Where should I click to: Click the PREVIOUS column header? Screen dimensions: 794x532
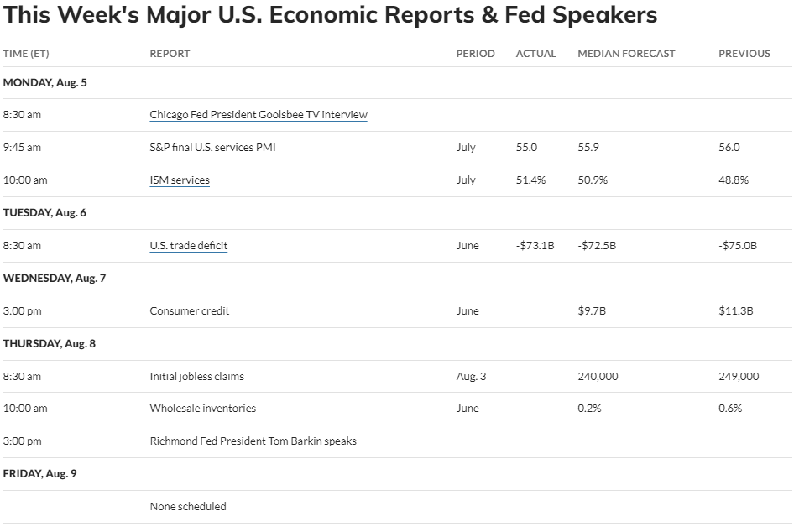pyautogui.click(x=744, y=54)
